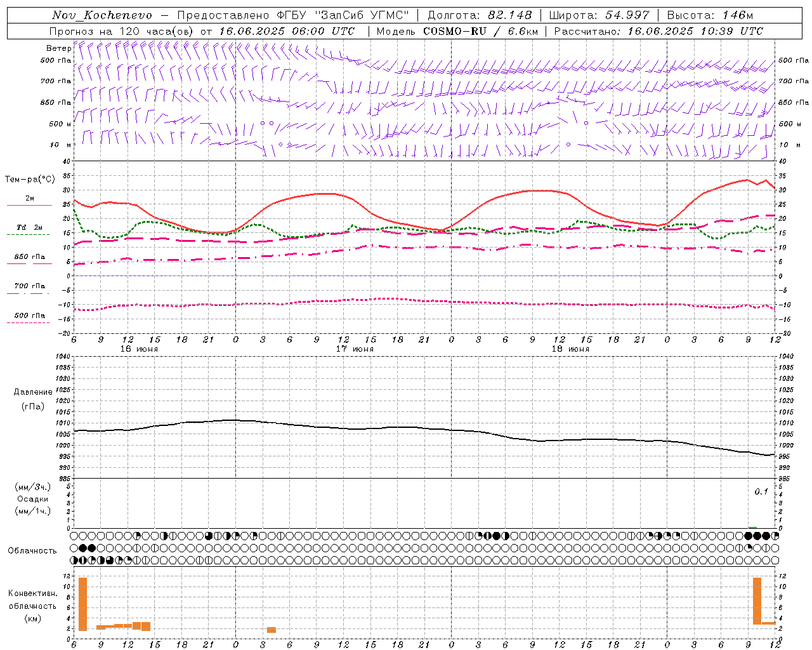Click the Облачность cloud cover label
The width and height of the screenshot is (812, 650).
point(32,550)
